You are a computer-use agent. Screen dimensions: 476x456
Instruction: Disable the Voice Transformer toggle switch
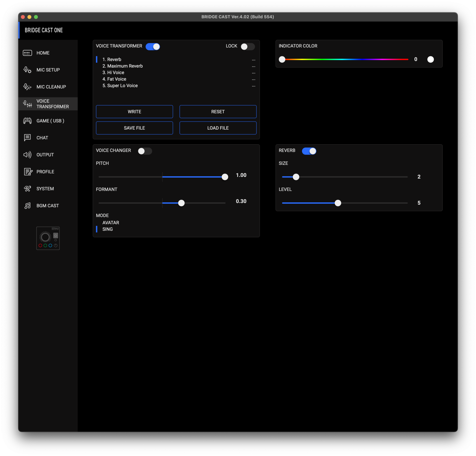(x=153, y=46)
